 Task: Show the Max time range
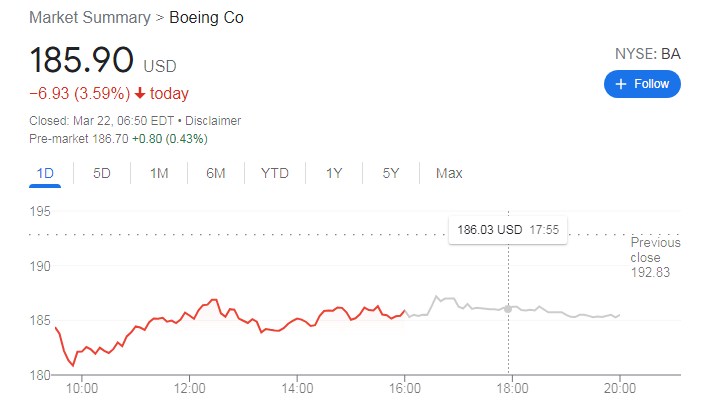coord(449,173)
